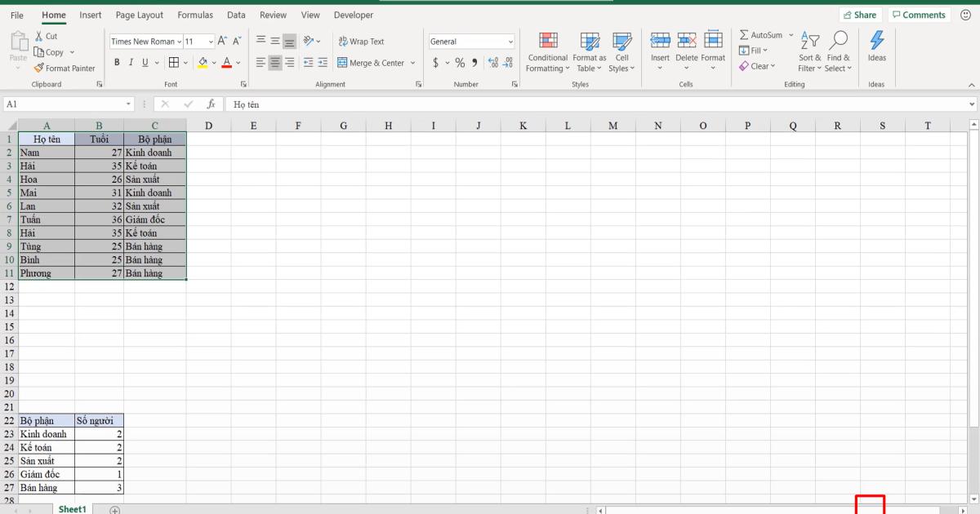Toggle underline formatting

pyautogui.click(x=143, y=62)
